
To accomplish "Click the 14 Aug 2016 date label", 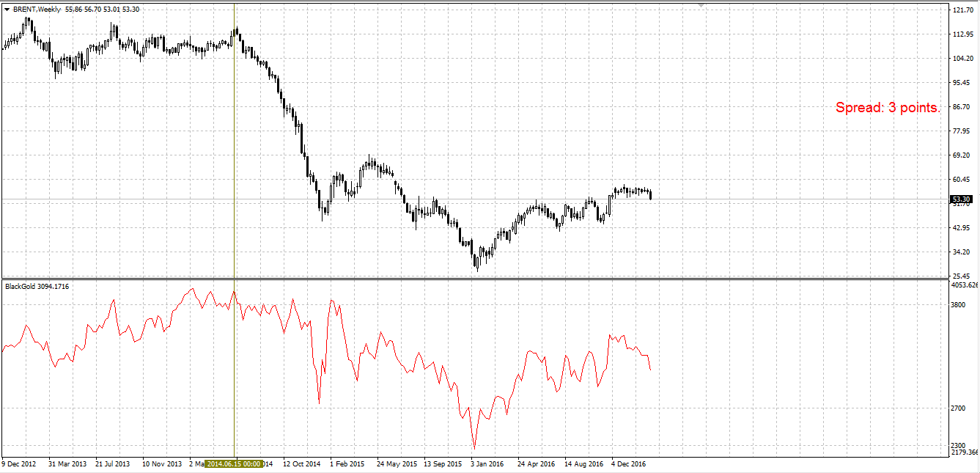I will (583, 464).
